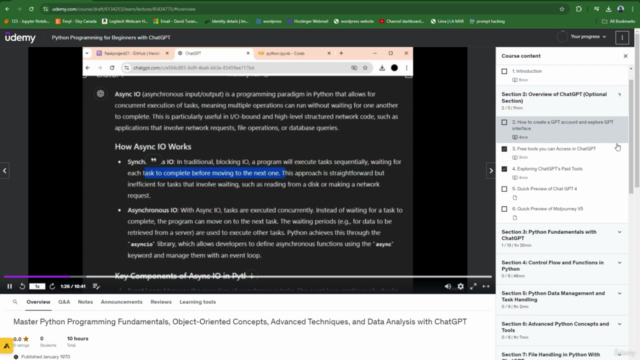Expand Section 5 Python Data Management
Screen dimensions: 640x360
coord(620,293)
